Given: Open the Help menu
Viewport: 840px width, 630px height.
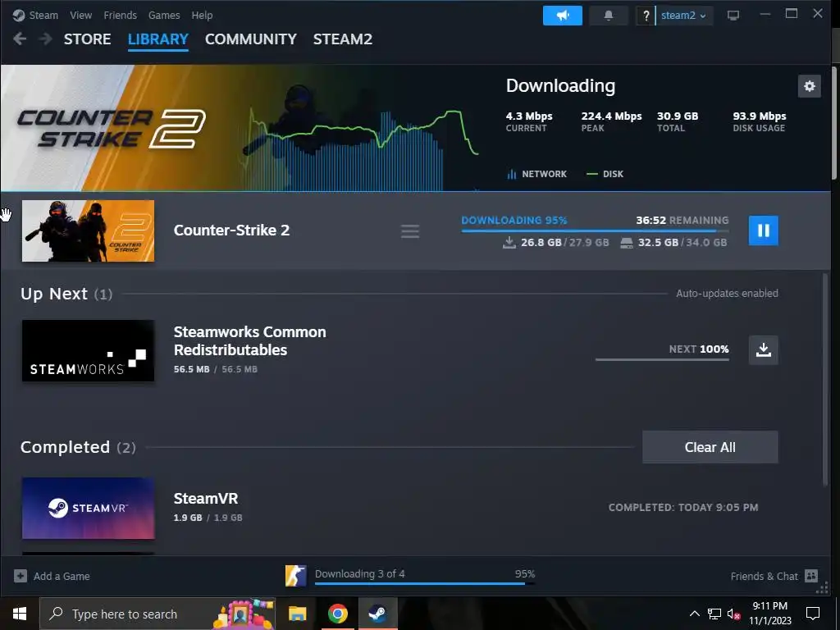Looking at the screenshot, I should pos(202,15).
